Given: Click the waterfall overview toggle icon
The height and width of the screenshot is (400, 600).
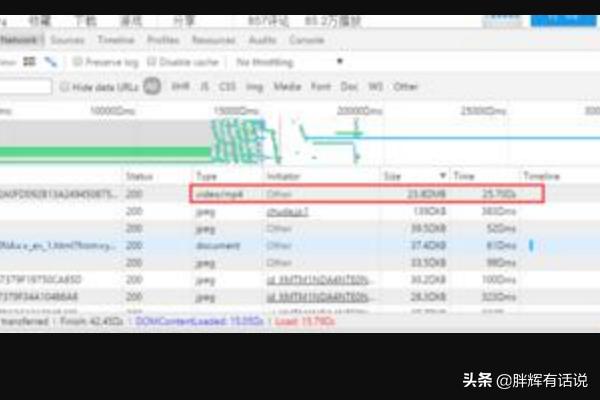Looking at the screenshot, I should pyautogui.click(x=49, y=62).
